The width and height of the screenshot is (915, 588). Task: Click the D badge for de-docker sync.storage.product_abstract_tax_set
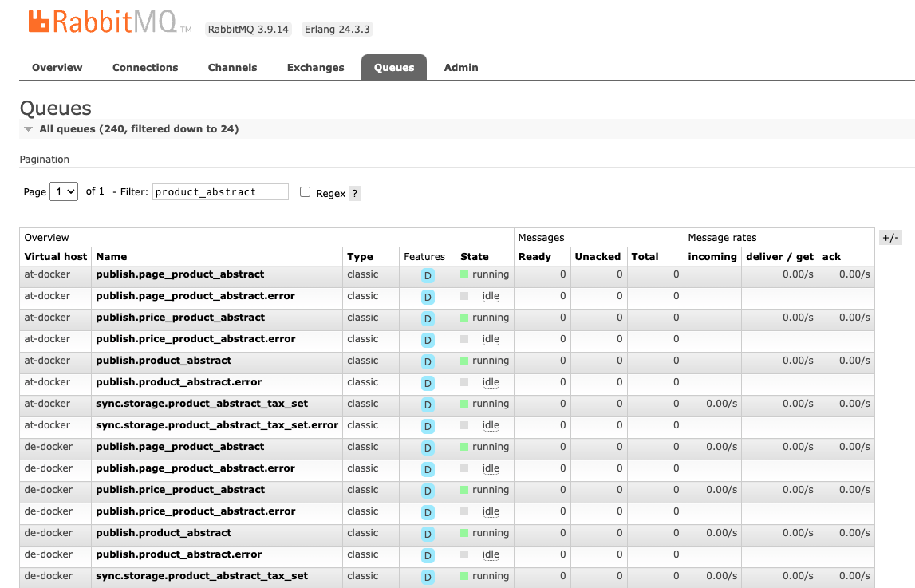(x=428, y=578)
